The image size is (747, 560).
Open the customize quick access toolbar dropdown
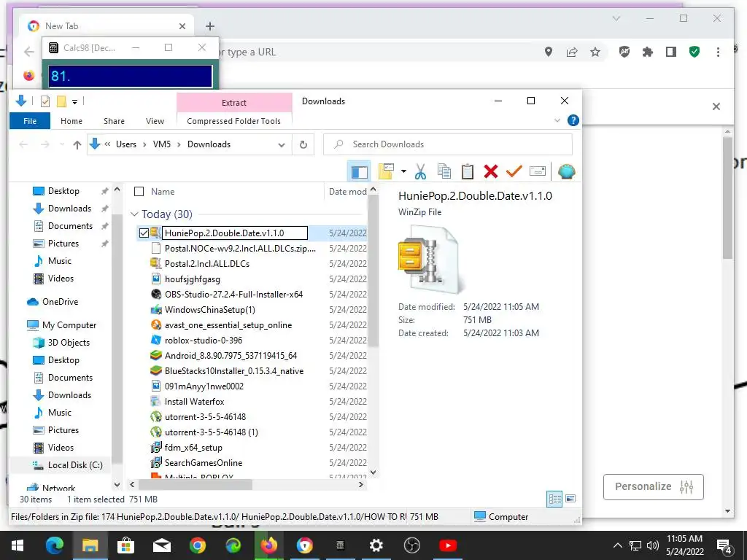[75, 101]
